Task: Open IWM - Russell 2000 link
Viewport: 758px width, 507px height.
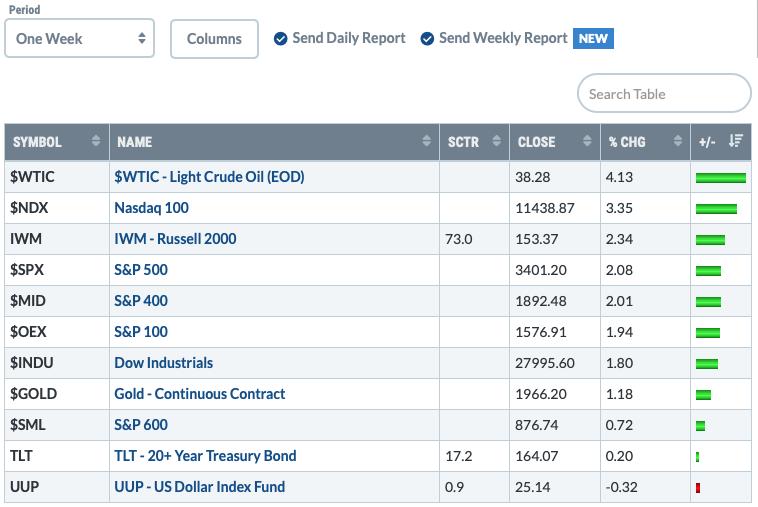Action: click(x=175, y=239)
